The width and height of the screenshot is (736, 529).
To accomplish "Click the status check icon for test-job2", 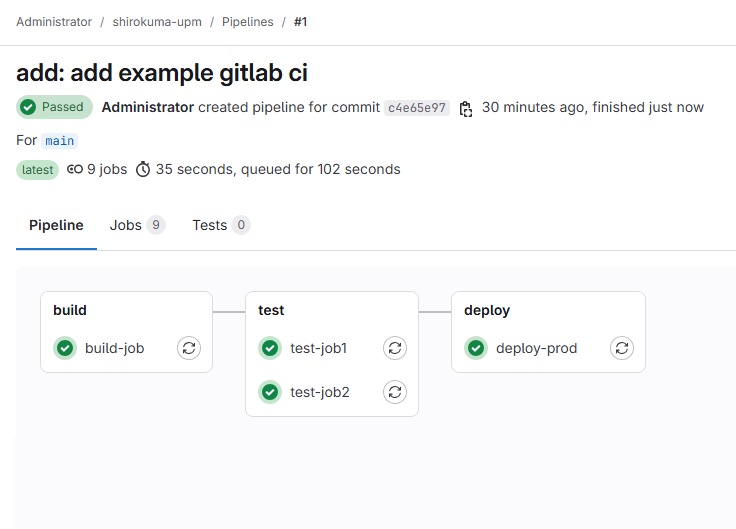I will [x=270, y=392].
